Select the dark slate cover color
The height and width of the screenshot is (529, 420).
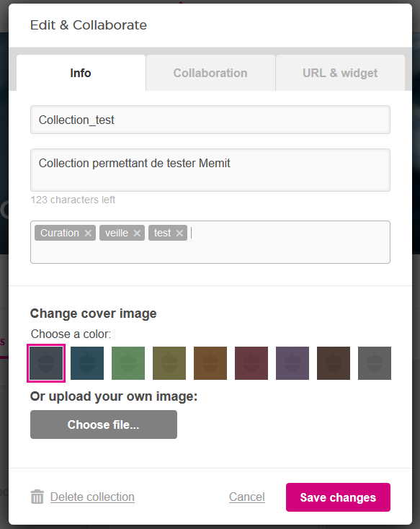(46, 363)
